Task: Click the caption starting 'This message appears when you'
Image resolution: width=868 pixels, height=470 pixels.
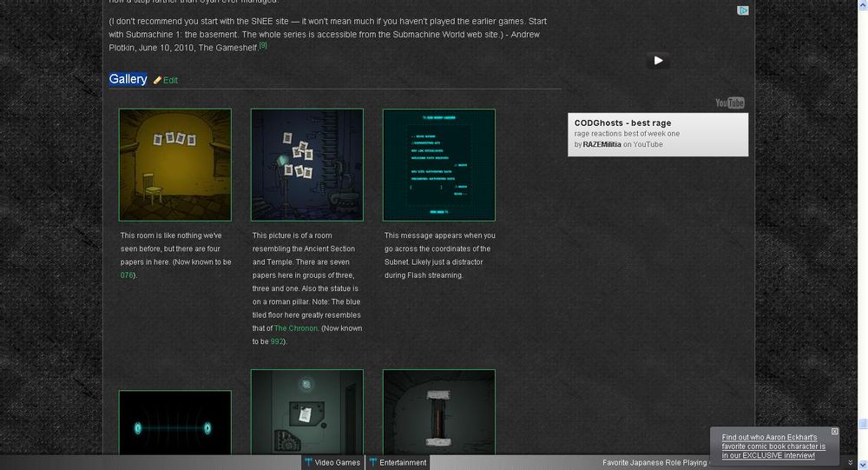Action: coord(439,255)
